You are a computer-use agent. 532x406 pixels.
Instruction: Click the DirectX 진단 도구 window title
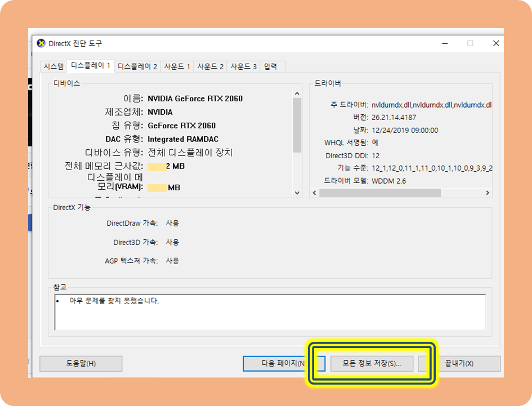tap(75, 43)
